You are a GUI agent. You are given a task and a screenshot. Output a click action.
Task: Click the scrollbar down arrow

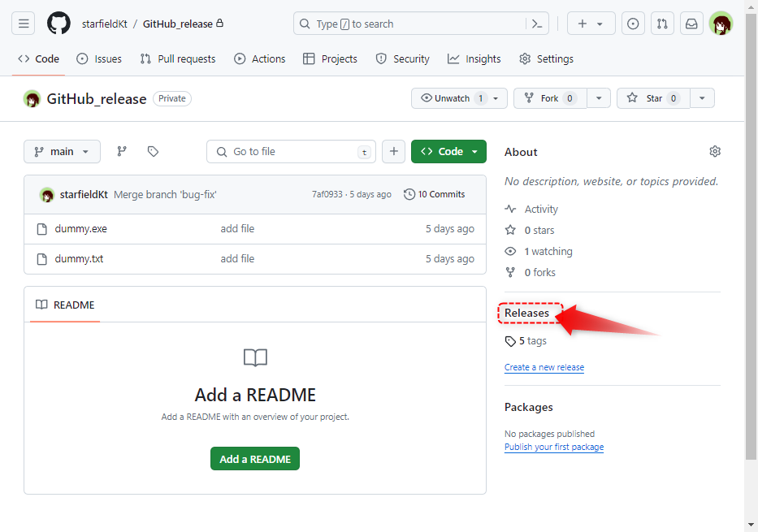[x=751, y=525]
